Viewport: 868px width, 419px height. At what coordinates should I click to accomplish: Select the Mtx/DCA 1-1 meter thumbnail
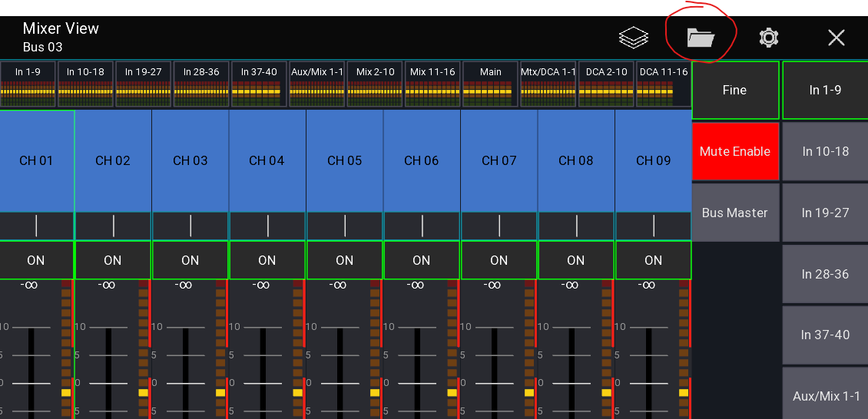coord(548,84)
